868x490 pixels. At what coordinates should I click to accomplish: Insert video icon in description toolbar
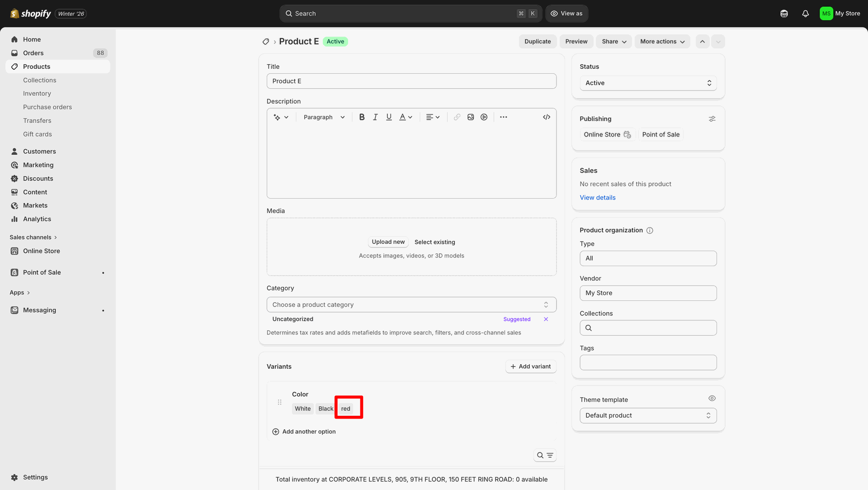pos(484,117)
